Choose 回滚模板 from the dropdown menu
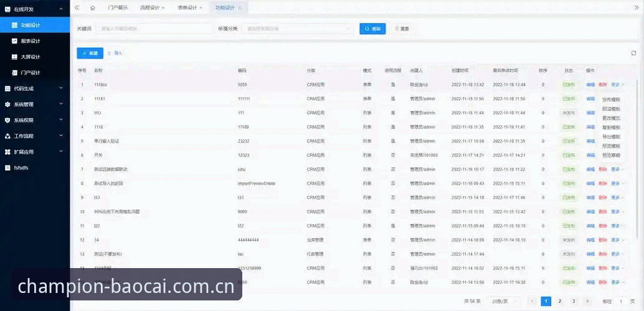Screen dimensions: 644x311 (611, 109)
